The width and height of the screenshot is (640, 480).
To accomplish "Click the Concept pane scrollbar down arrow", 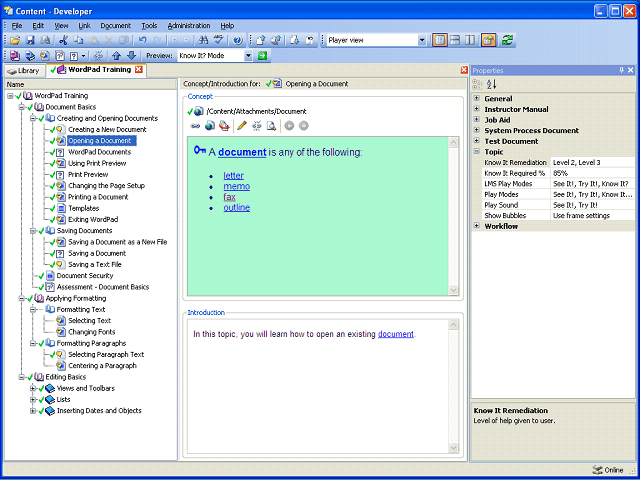I will pos(453,290).
